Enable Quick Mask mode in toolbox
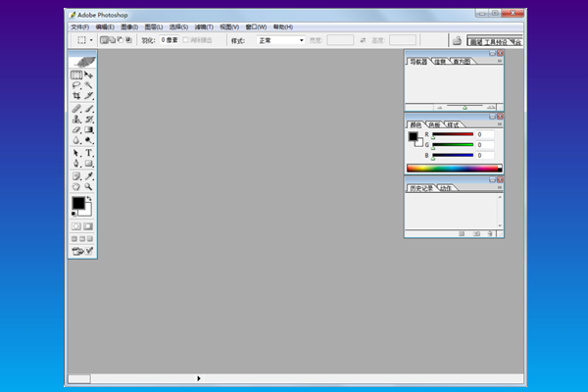 pos(88,225)
